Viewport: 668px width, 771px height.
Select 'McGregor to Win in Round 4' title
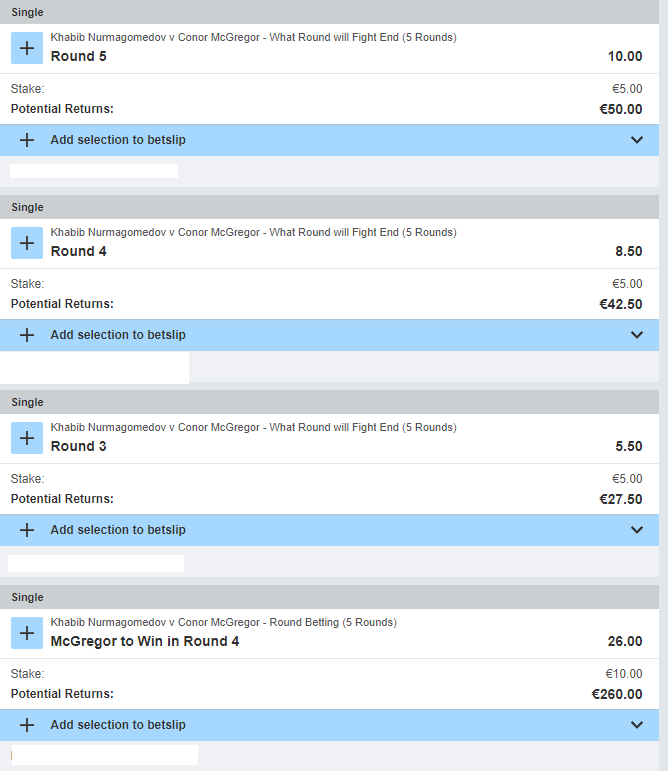pyautogui.click(x=145, y=642)
